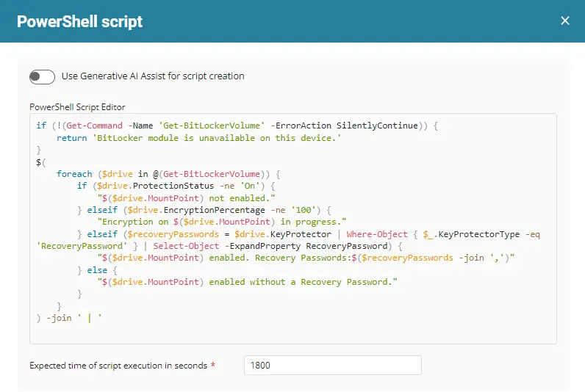Enable Generative AI Assist toggle

(x=42, y=77)
